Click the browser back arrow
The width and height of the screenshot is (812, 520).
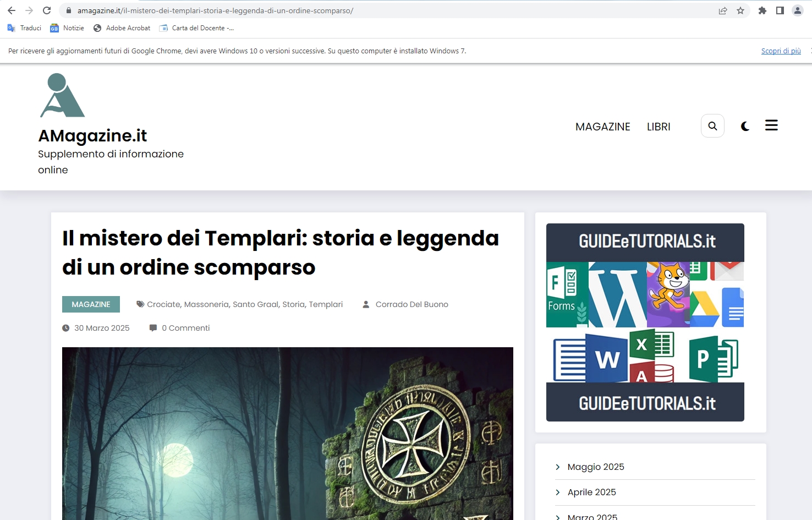pyautogui.click(x=12, y=10)
